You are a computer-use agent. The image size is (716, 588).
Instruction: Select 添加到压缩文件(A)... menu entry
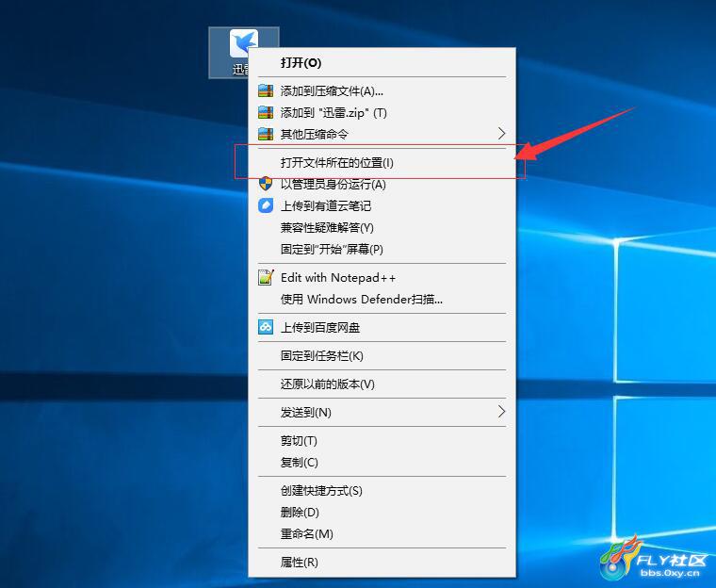(382, 90)
